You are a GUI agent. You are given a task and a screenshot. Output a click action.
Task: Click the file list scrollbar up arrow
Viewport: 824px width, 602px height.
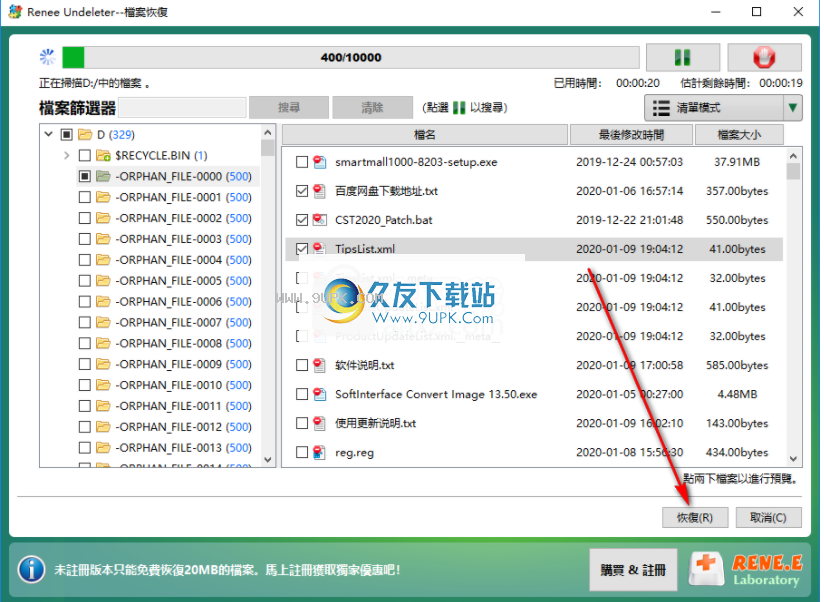point(794,156)
